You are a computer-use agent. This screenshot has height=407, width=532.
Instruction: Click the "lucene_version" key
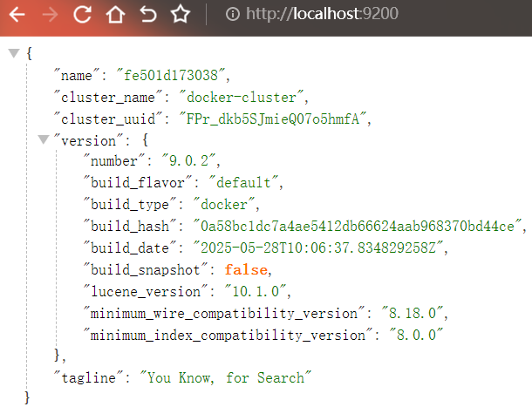coord(146,292)
